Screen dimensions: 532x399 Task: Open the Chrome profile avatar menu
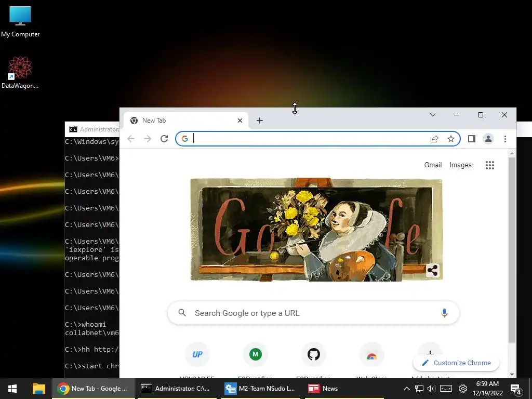click(488, 139)
